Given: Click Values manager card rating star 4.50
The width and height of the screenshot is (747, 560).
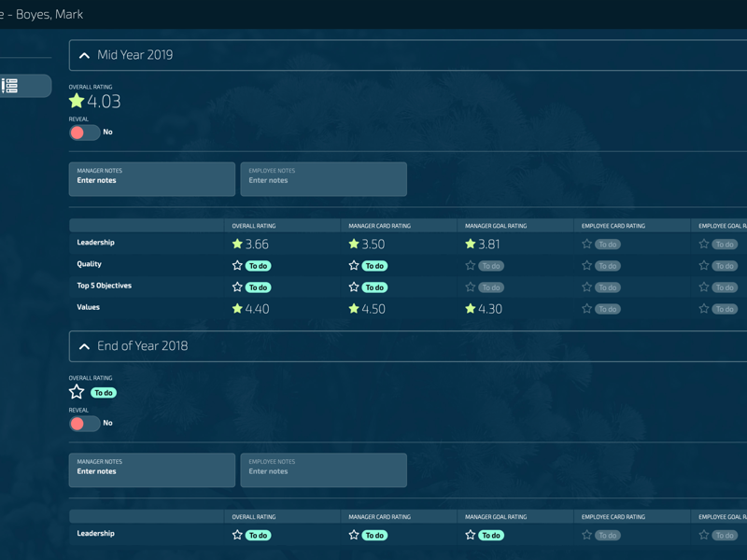Looking at the screenshot, I should [354, 308].
